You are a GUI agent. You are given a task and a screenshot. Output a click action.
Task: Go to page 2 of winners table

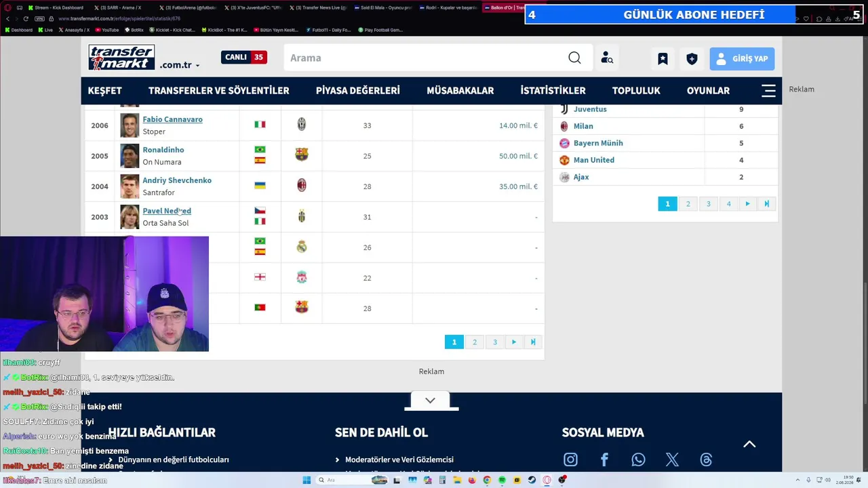coord(475,342)
